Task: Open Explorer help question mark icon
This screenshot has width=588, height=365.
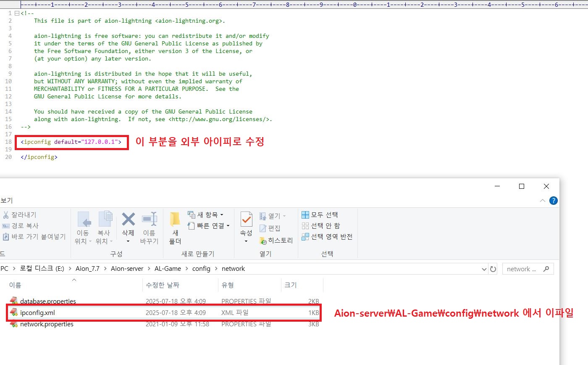Action: coord(554,201)
